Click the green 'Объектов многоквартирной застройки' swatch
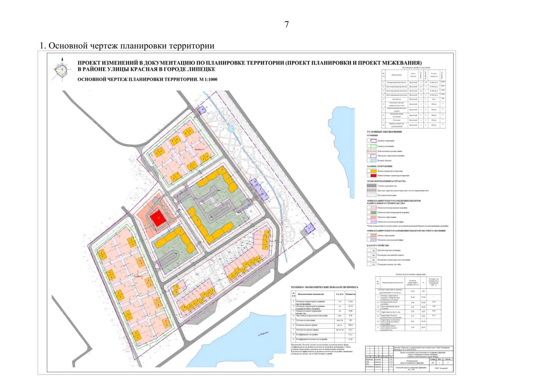This screenshot has height=392, width=555. point(371,212)
